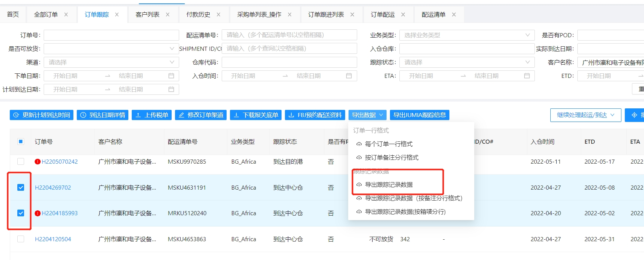Click calendar icon in 入仓时间 field
The width and height of the screenshot is (644, 260).
coord(349,76)
